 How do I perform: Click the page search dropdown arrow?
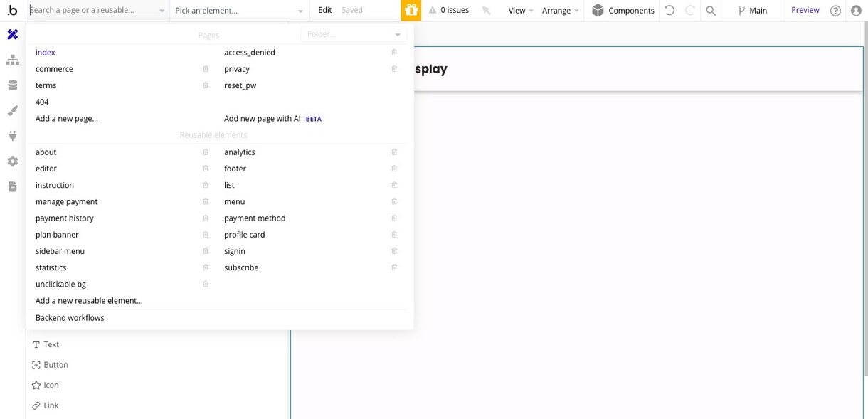[162, 11]
